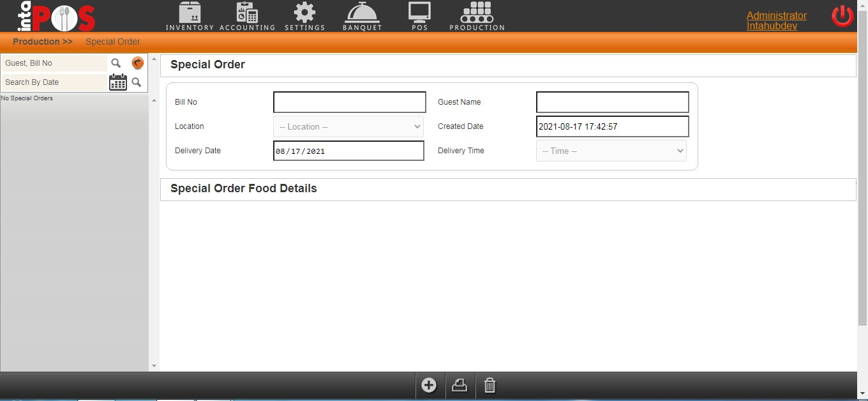Click the Bill No input field
Viewport: 868px width, 401px height.
tap(349, 102)
